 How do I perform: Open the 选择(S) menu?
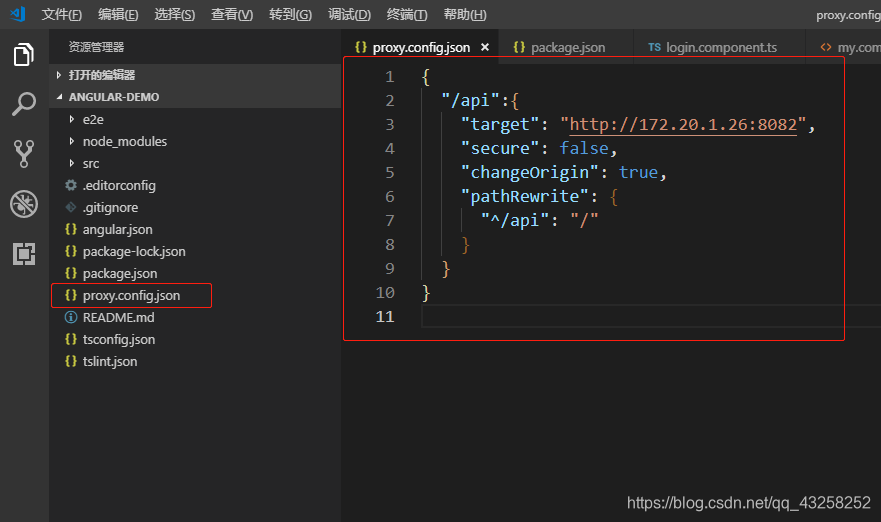[175, 15]
